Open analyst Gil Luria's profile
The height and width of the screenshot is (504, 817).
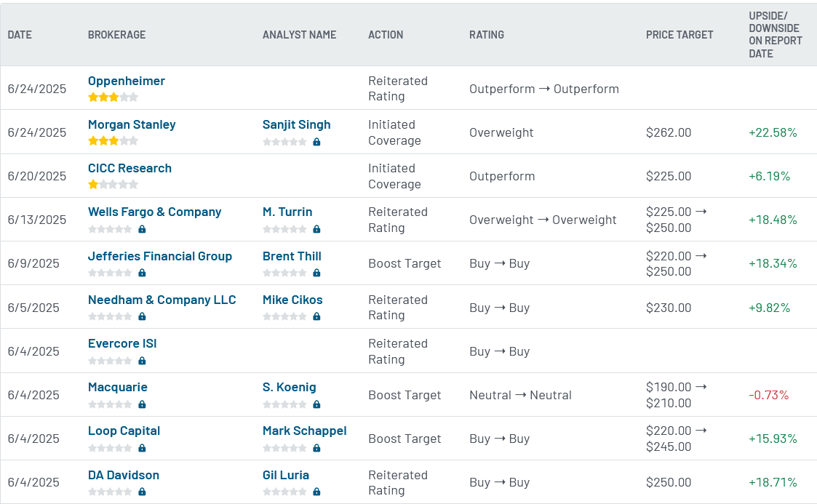[x=285, y=476]
